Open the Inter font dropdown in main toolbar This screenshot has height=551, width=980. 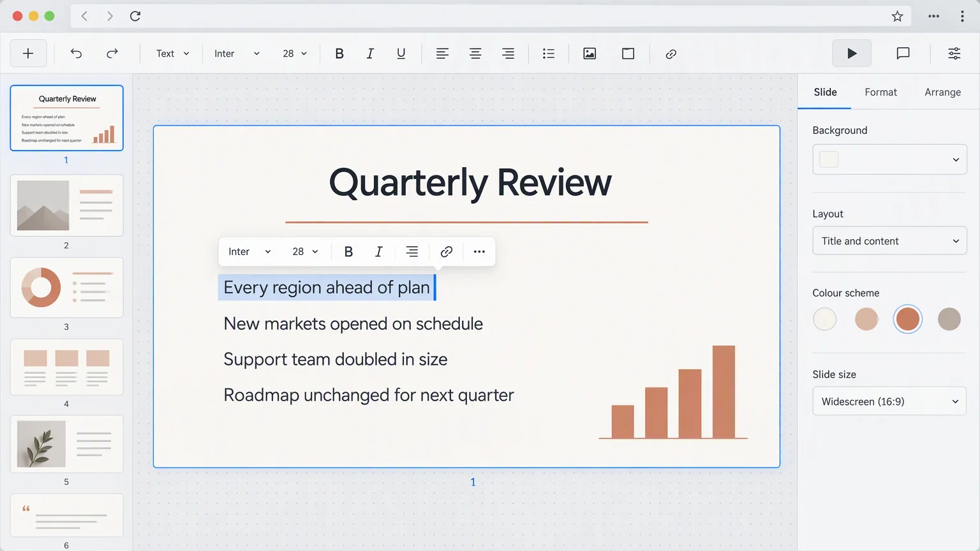pyautogui.click(x=237, y=54)
